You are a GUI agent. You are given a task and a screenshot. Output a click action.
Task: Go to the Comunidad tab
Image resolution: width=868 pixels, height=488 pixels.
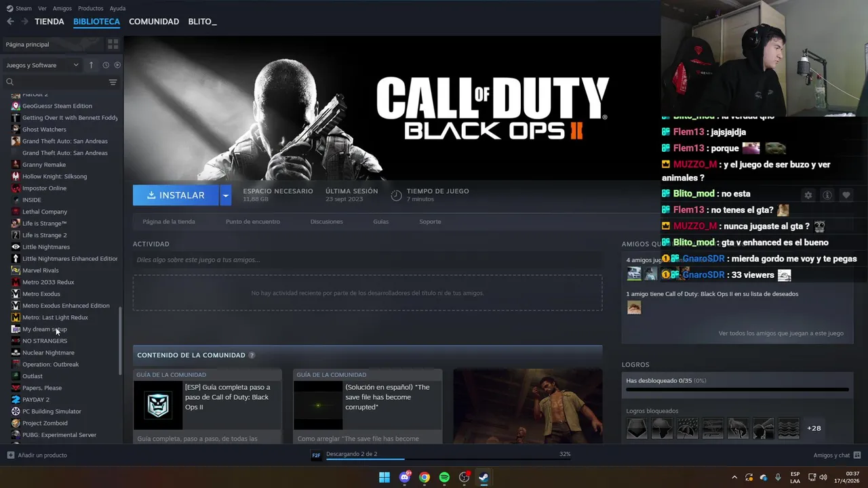154,22
